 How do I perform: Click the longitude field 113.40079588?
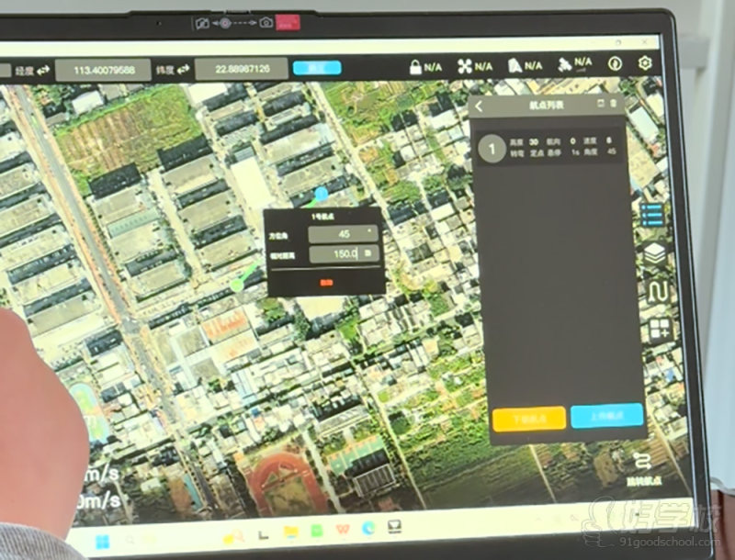point(104,71)
